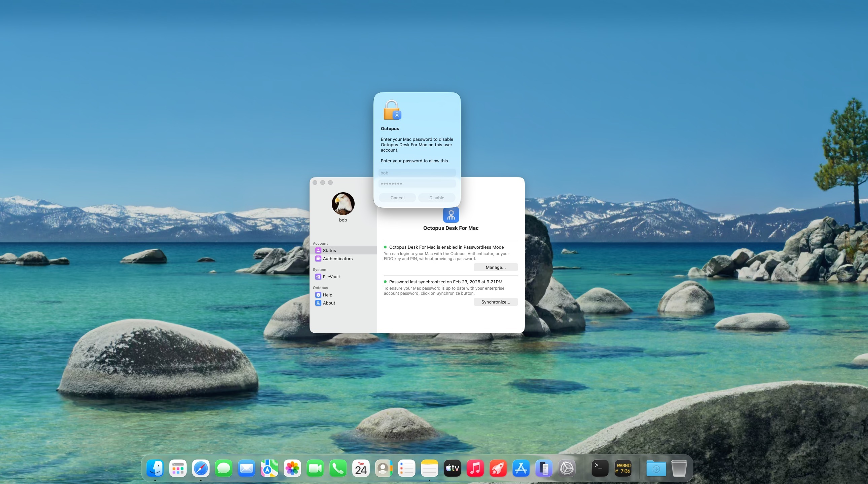Click the padlock icon in the Octopus dialog
This screenshot has width=868, height=484.
(392, 110)
